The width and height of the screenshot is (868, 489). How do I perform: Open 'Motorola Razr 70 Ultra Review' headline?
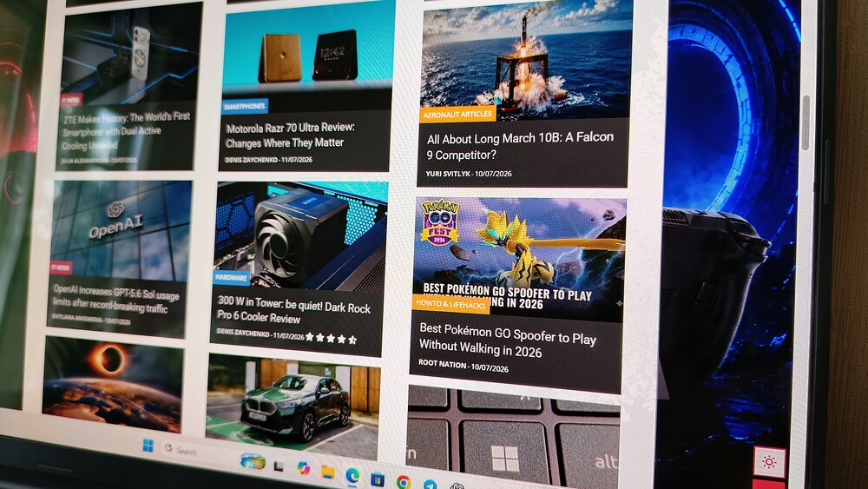(x=290, y=135)
